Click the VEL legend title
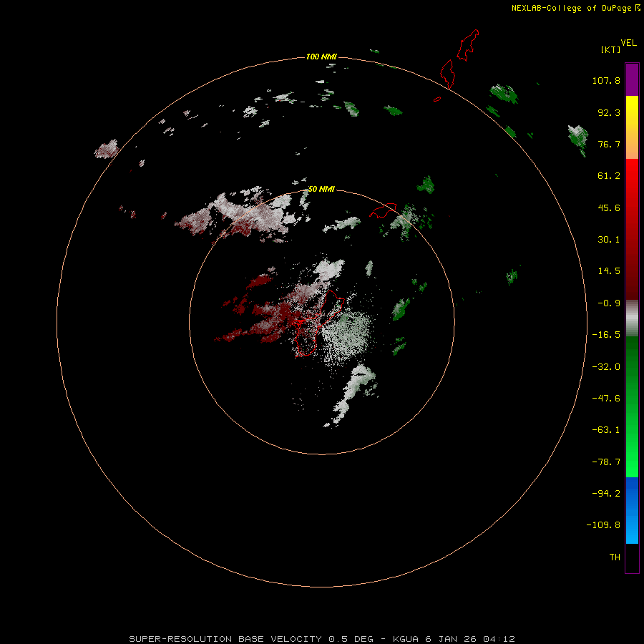 tap(628, 43)
